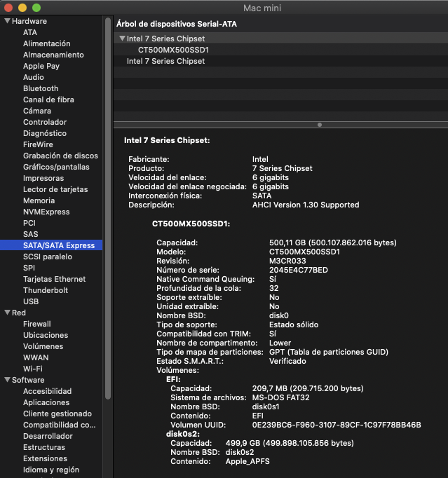Select the Hardware category label
This screenshot has height=478, width=448.
pos(29,21)
